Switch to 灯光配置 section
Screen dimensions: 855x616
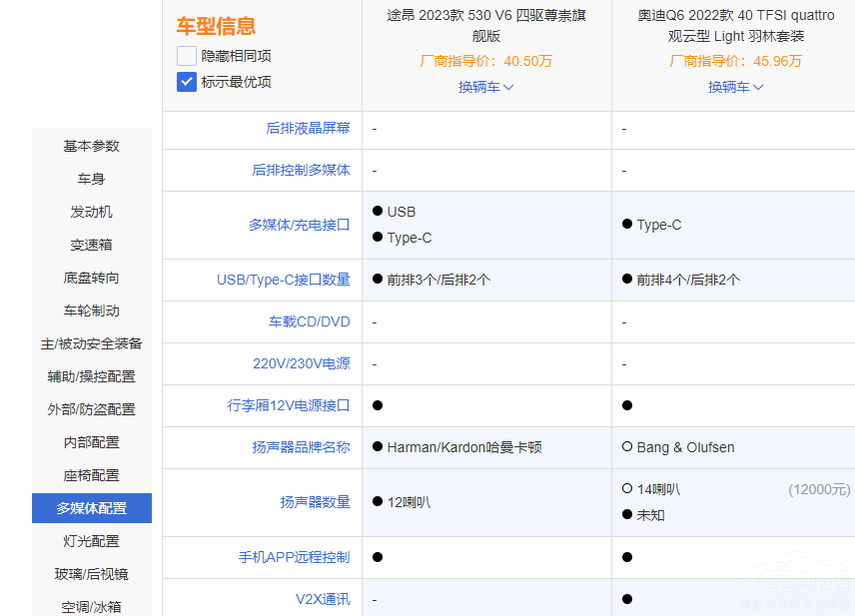92,541
